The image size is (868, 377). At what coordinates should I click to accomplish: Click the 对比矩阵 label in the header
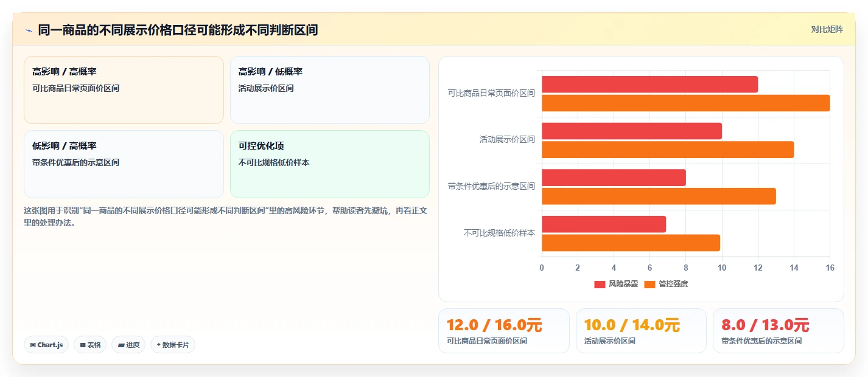[827, 29]
